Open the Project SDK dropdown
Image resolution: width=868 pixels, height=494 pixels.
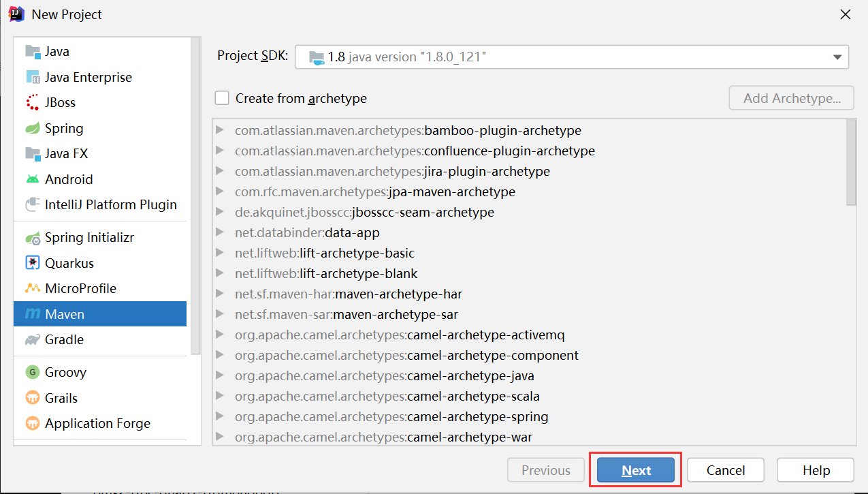pos(837,57)
